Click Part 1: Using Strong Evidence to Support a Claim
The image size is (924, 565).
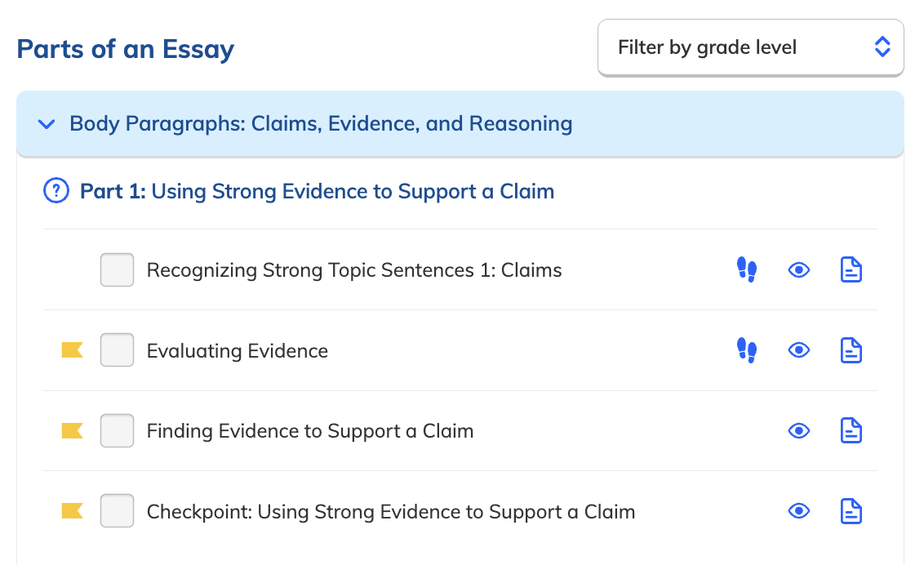click(x=317, y=190)
